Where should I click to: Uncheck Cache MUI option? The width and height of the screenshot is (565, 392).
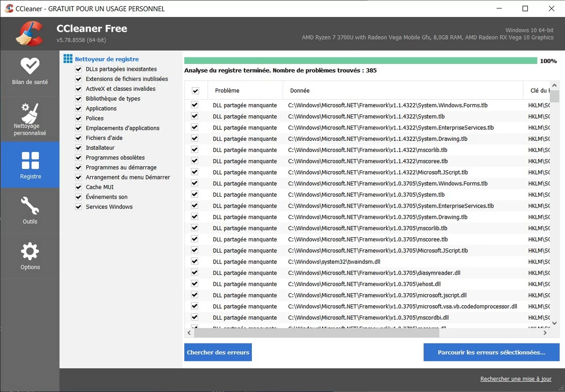click(x=79, y=187)
